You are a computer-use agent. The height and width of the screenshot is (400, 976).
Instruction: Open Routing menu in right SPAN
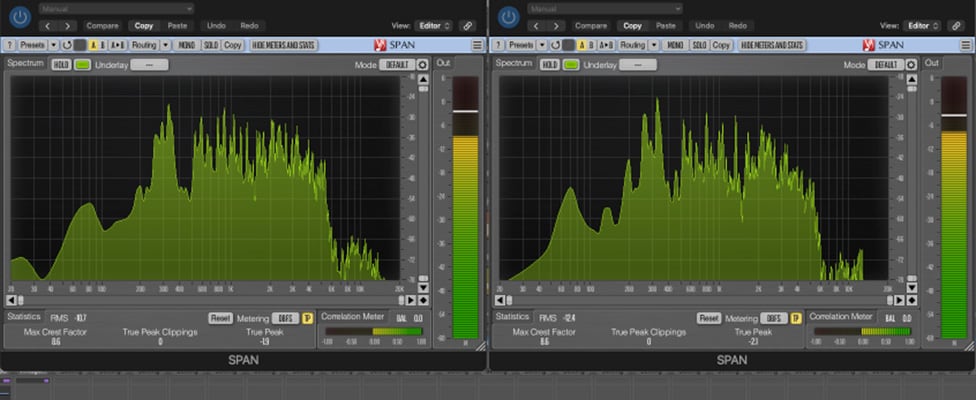(632, 45)
